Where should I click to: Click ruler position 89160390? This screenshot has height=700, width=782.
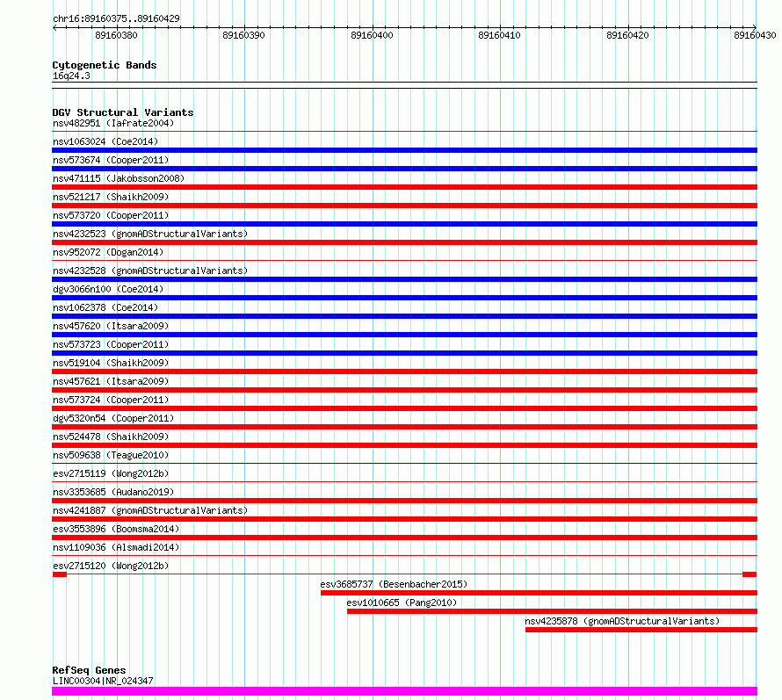244,35
